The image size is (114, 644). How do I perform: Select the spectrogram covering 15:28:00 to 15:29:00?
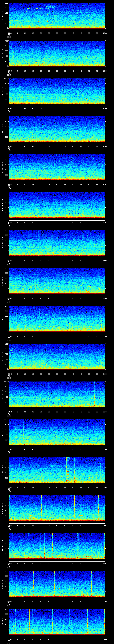57,546
